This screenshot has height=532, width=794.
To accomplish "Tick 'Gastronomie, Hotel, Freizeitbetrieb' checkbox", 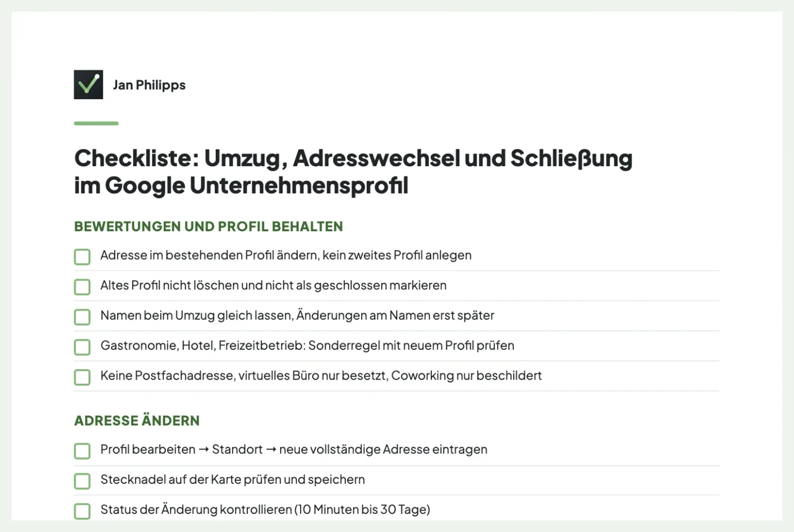I will coord(82,347).
